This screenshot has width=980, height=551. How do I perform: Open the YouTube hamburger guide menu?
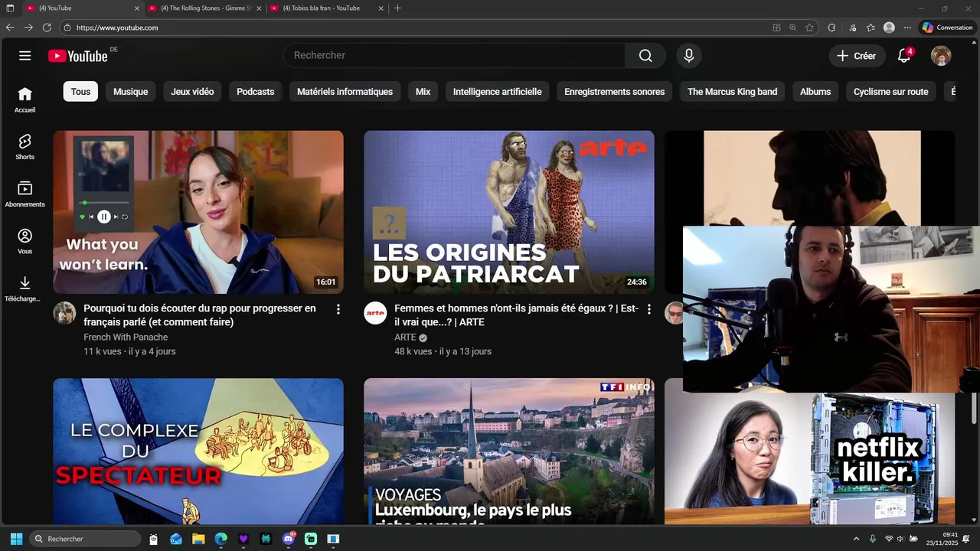tap(25, 56)
